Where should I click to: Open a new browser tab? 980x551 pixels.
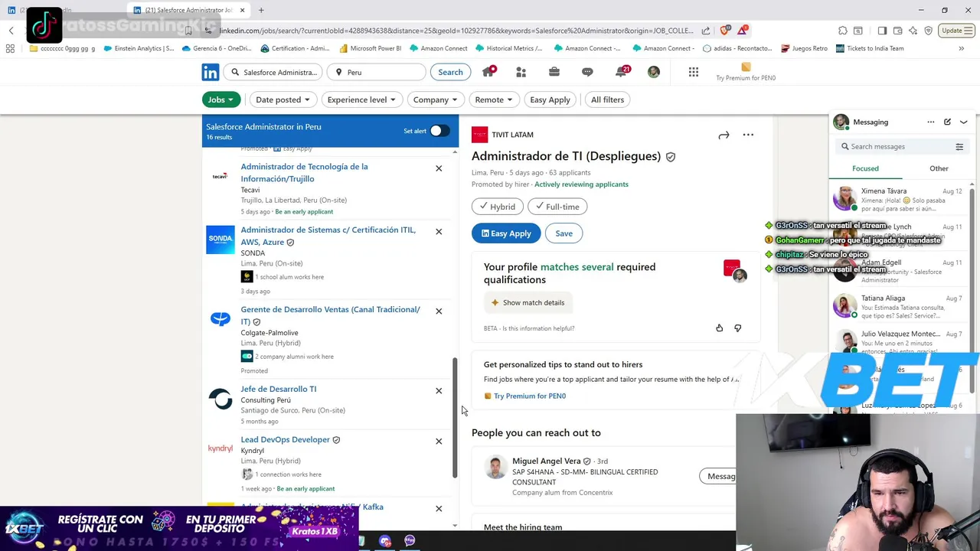[x=261, y=10]
